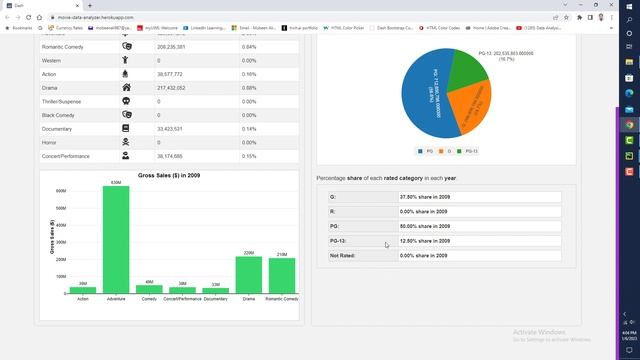Click the Documentary book icon

(126, 128)
